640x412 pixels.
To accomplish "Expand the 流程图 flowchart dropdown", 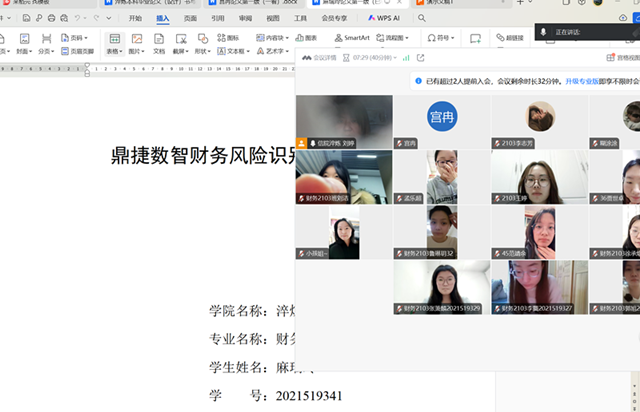I will tap(392, 38).
